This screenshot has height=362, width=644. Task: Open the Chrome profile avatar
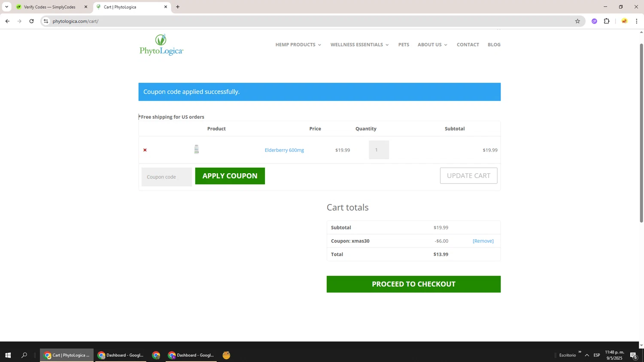pos(624,21)
